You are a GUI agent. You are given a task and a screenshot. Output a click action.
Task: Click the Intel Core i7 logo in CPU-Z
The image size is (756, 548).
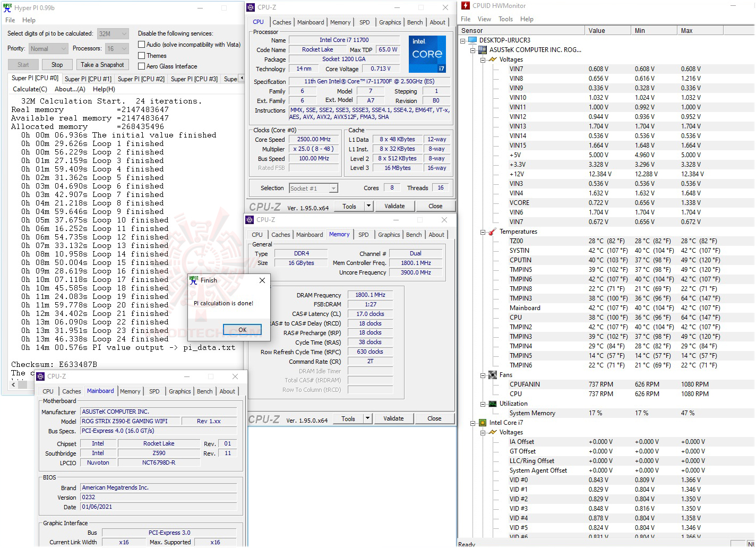pos(427,54)
